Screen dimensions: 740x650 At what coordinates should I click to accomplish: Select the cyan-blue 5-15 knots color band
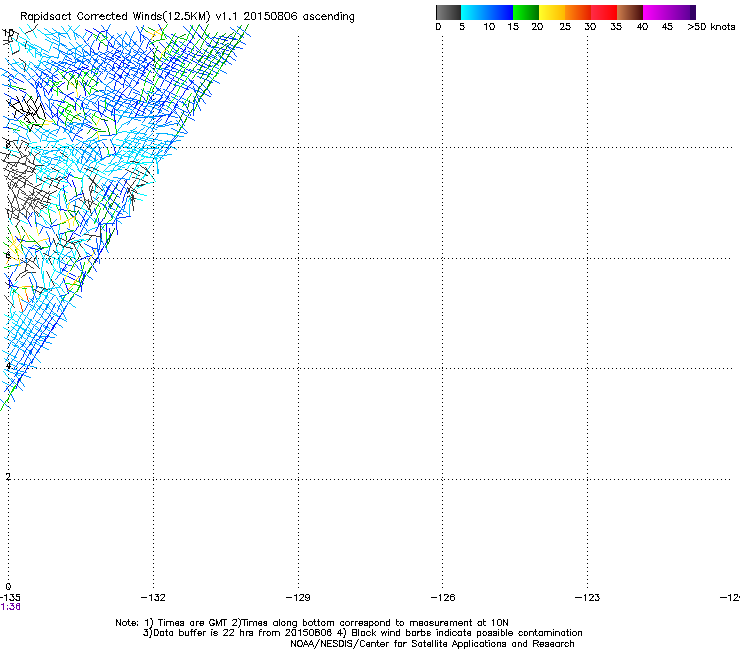[x=487, y=12]
